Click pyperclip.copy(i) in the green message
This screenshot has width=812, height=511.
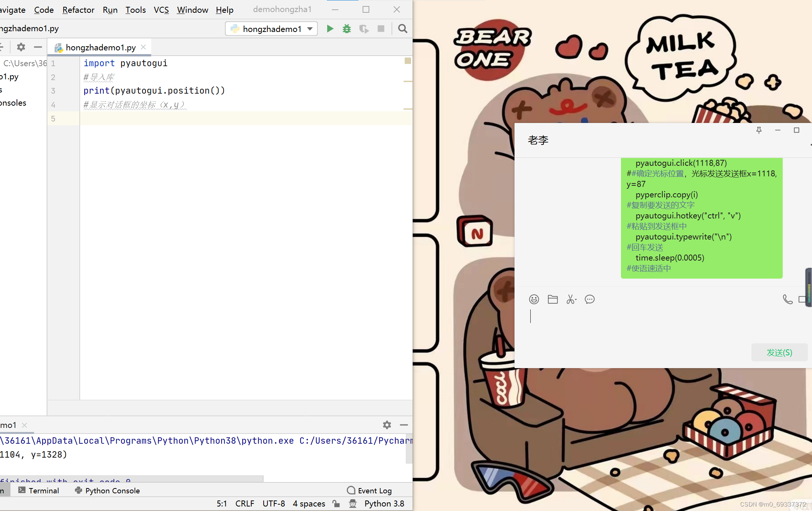coord(666,194)
